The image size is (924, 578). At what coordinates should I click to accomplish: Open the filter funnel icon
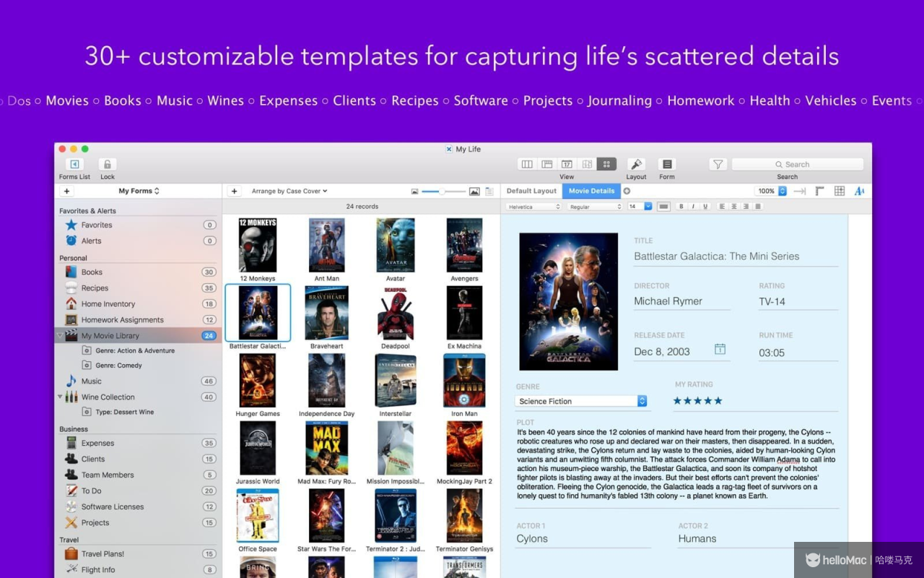pos(718,165)
